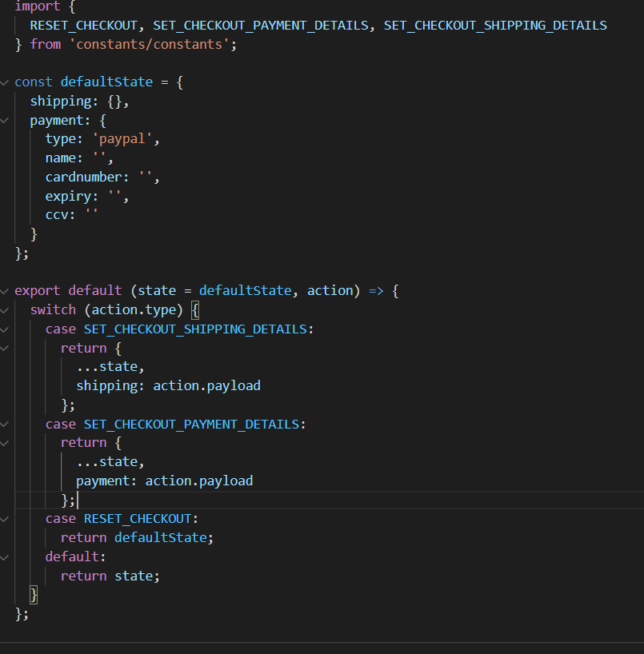Collapse the payment object fold chevron
644x654 pixels.
click(x=4, y=121)
